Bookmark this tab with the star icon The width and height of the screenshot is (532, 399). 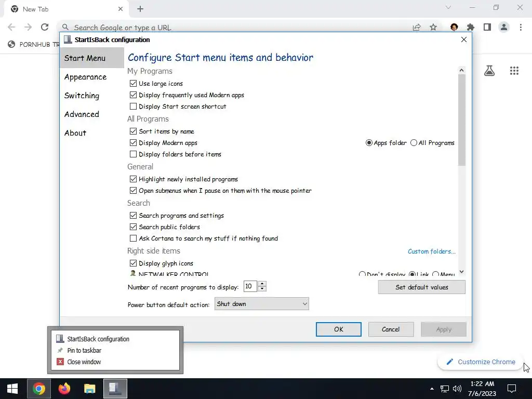click(433, 27)
